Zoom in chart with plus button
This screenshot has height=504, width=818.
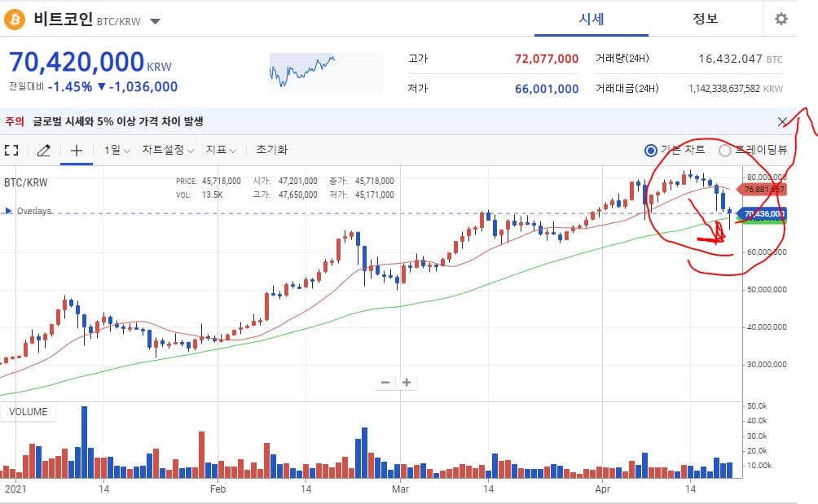pyautogui.click(x=407, y=383)
